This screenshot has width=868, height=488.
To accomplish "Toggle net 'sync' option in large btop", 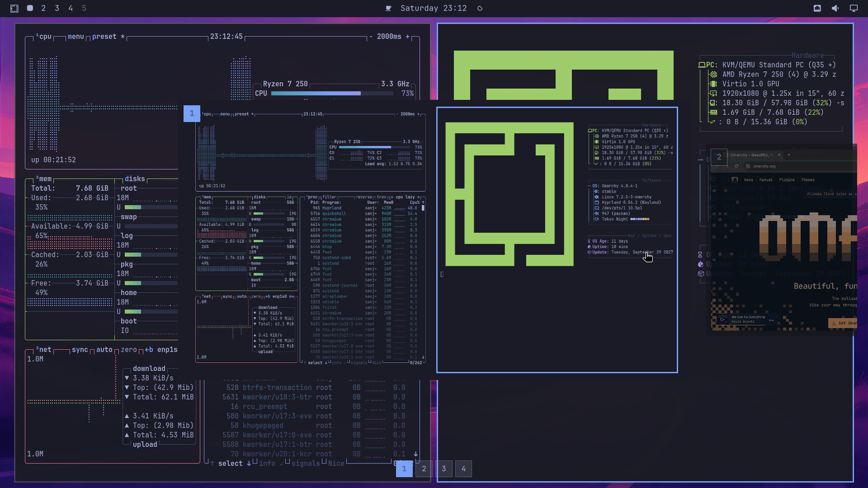I will click(x=80, y=350).
